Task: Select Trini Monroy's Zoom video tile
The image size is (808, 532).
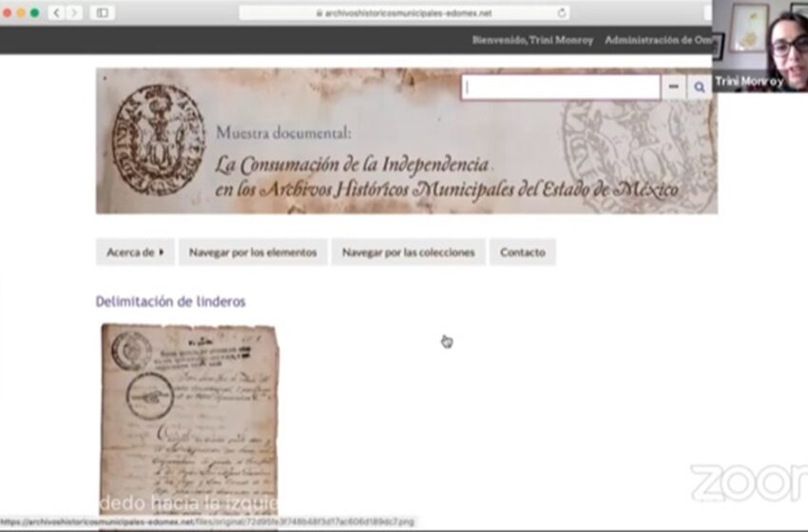Action: [x=760, y=47]
